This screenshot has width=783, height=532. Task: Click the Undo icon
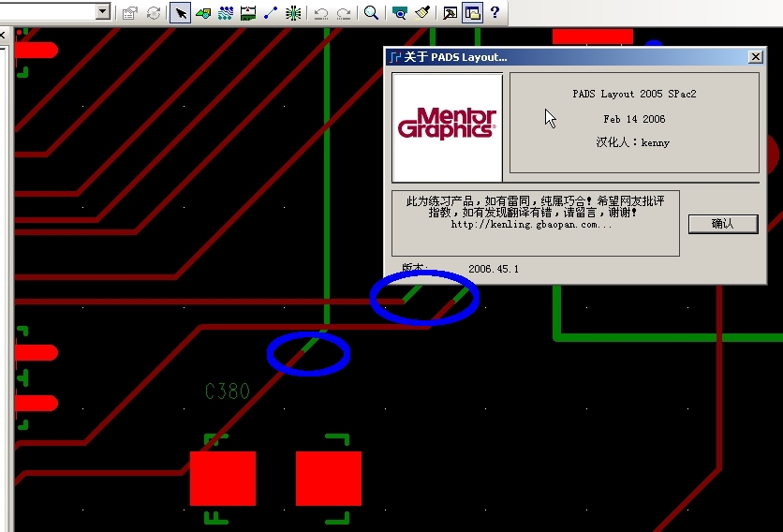click(320, 13)
